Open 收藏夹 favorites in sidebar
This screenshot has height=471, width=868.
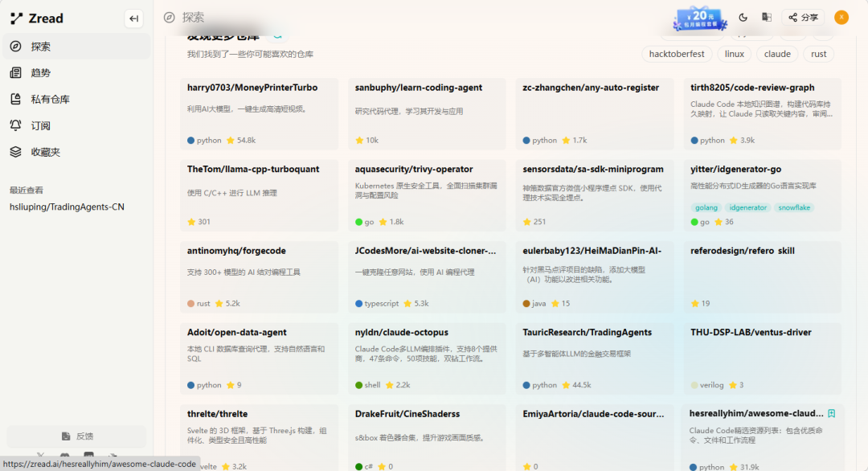point(76,152)
